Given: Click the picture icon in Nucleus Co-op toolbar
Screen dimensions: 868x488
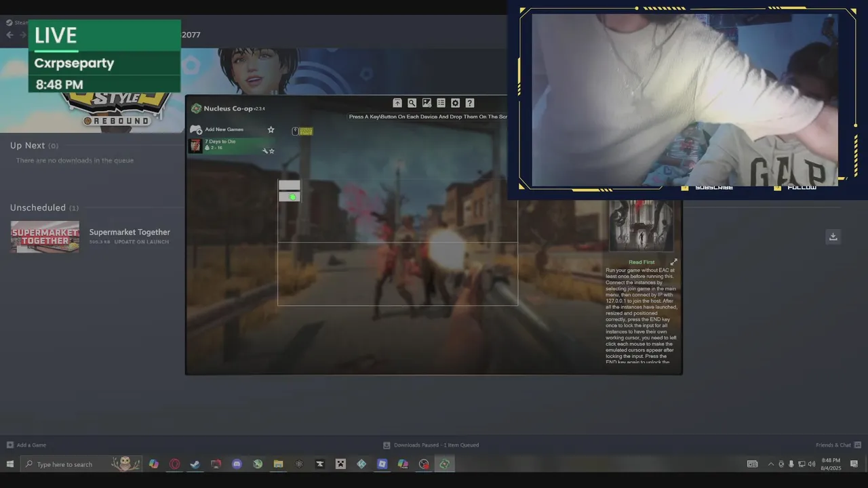Looking at the screenshot, I should [x=427, y=103].
